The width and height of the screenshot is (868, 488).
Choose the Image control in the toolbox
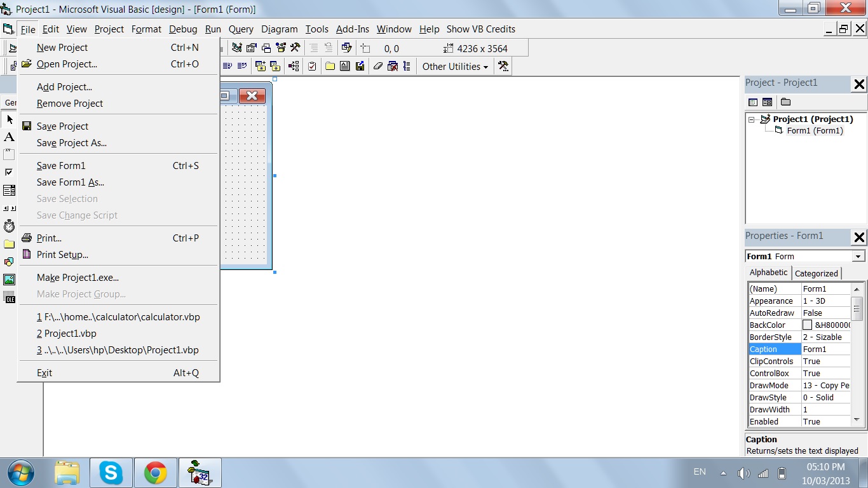coord(9,280)
